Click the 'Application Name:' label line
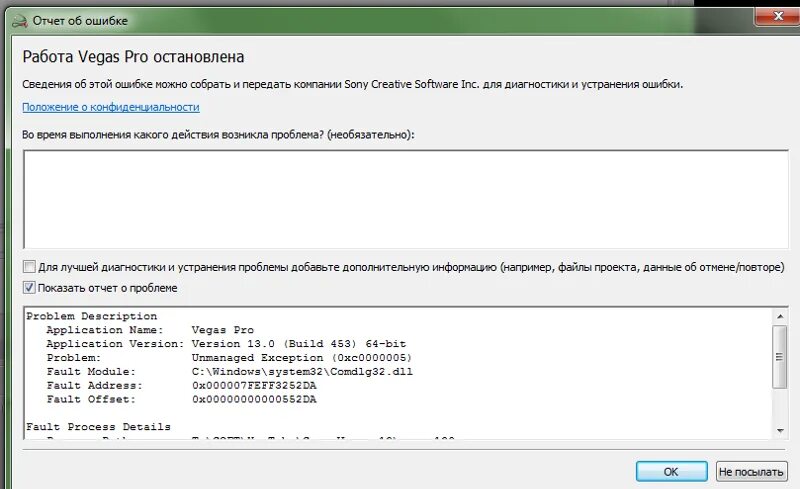Image resolution: width=800 pixels, height=489 pixels. [105, 330]
